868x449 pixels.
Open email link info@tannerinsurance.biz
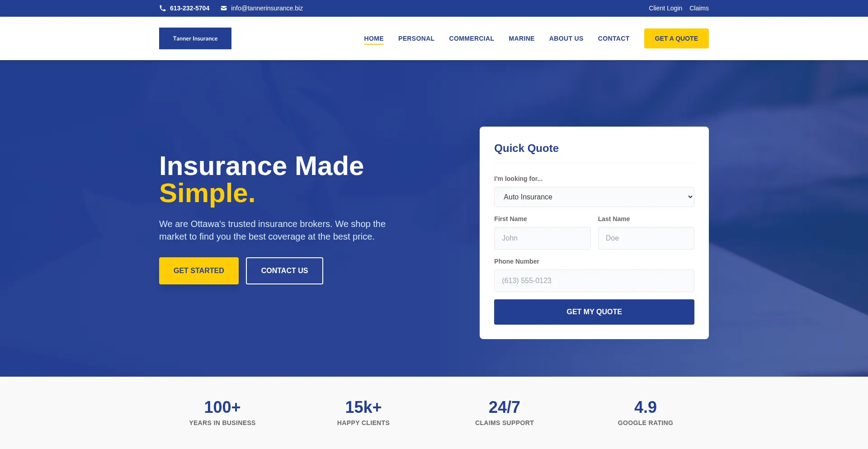point(267,8)
